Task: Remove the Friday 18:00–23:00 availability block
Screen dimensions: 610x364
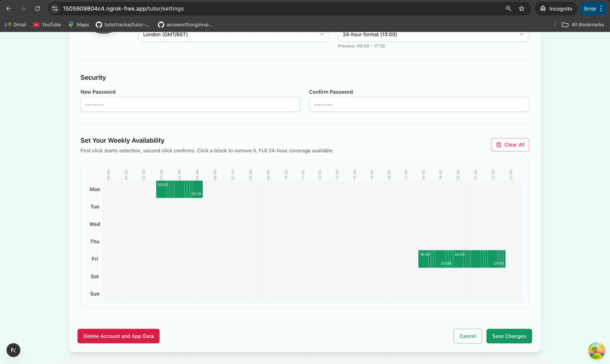Action: pyautogui.click(x=462, y=259)
